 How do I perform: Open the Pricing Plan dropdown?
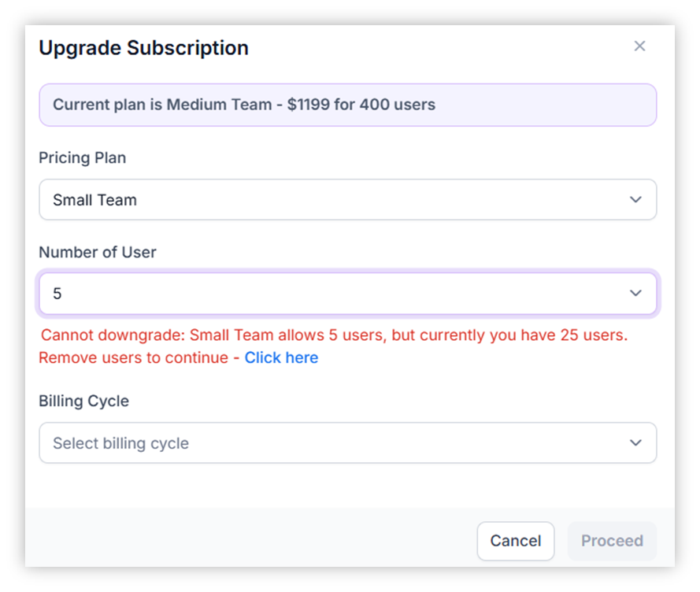click(x=347, y=200)
